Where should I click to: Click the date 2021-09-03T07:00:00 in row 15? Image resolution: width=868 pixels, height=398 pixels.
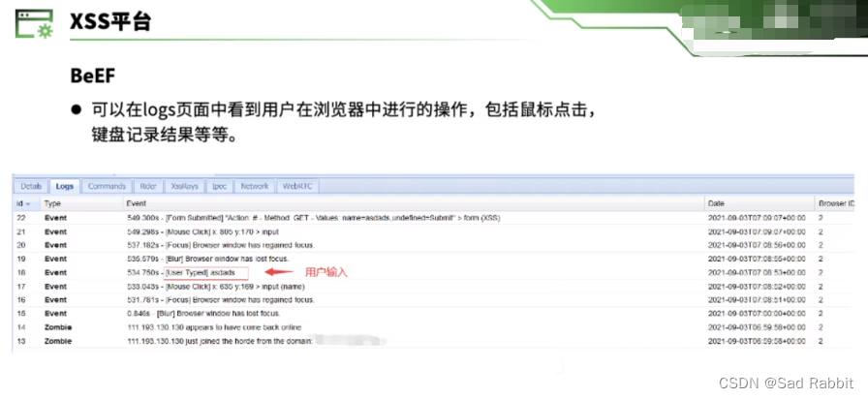pyautogui.click(x=757, y=314)
